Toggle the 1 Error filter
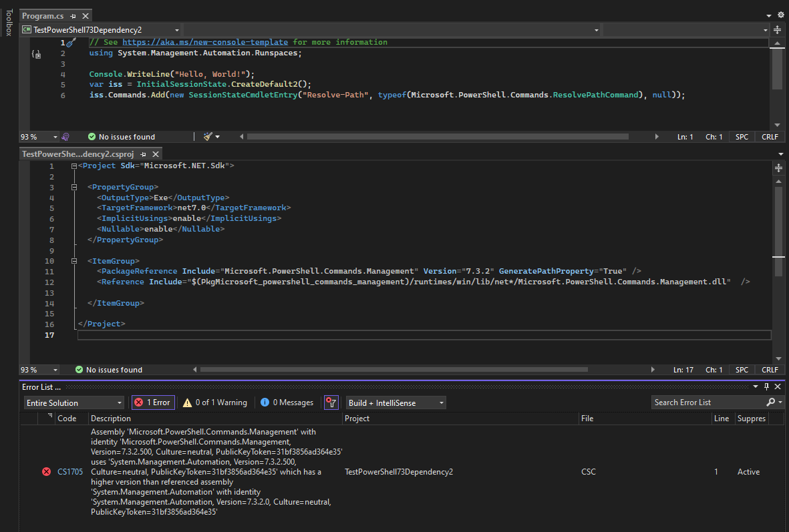The height and width of the screenshot is (532, 789). (x=153, y=403)
